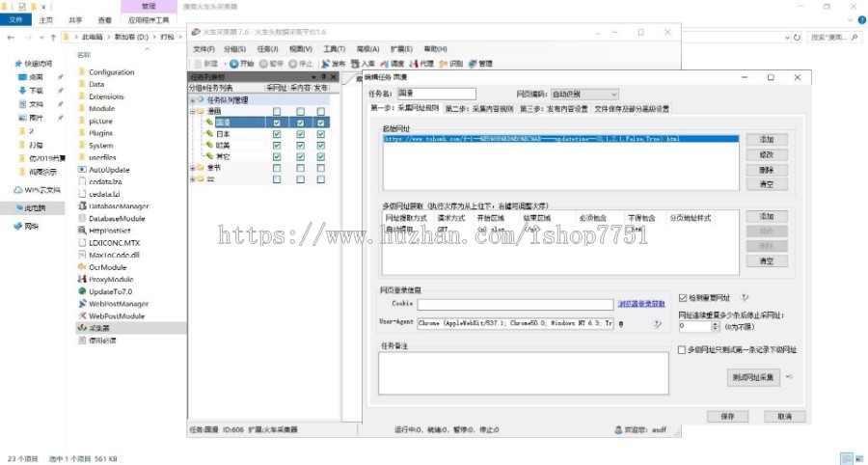
Task: Click the 测试网址采集 button
Action: coord(753,377)
